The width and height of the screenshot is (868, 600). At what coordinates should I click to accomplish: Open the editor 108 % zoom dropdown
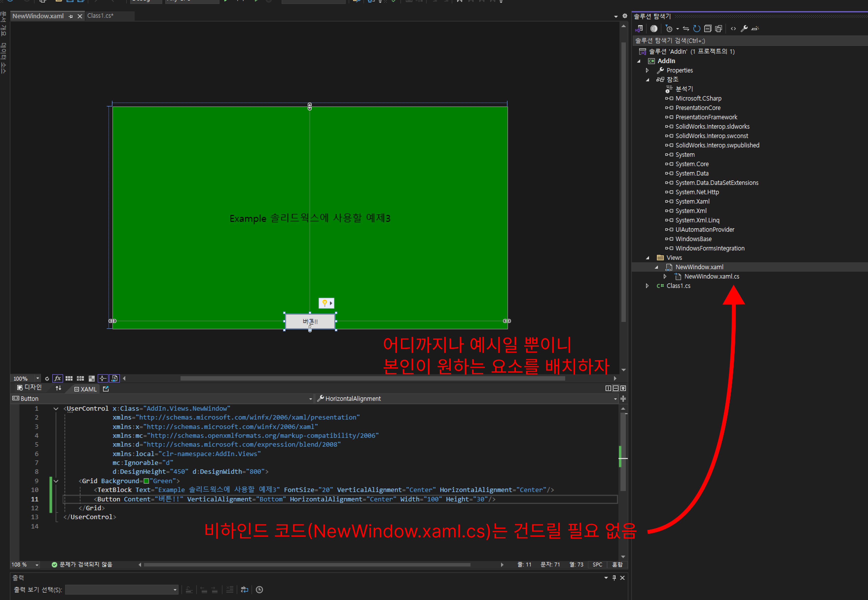tap(37, 565)
